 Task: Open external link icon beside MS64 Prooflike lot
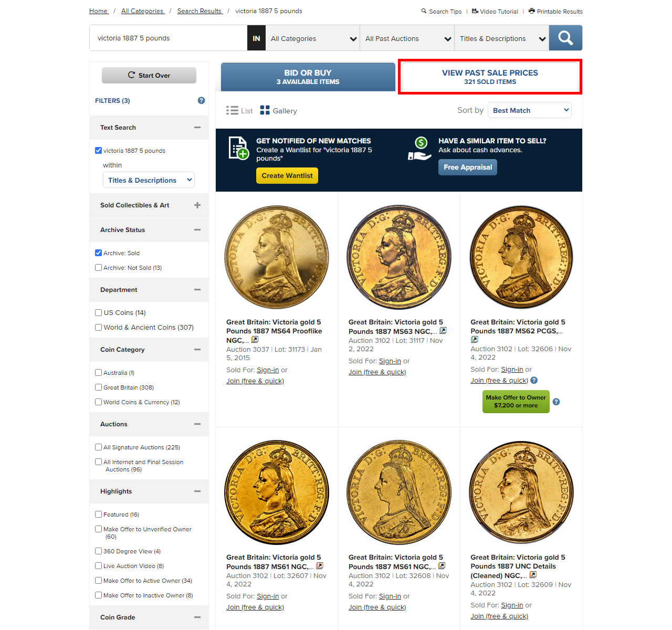[255, 340]
